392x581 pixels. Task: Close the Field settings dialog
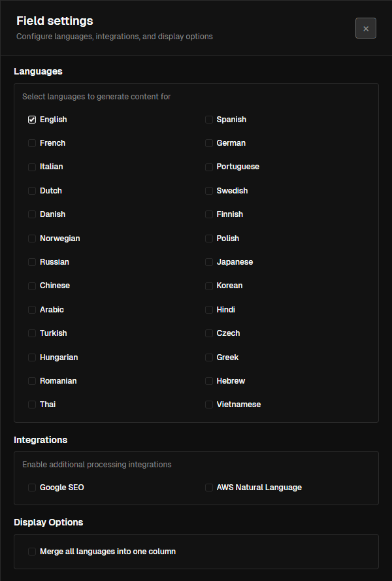(x=365, y=27)
